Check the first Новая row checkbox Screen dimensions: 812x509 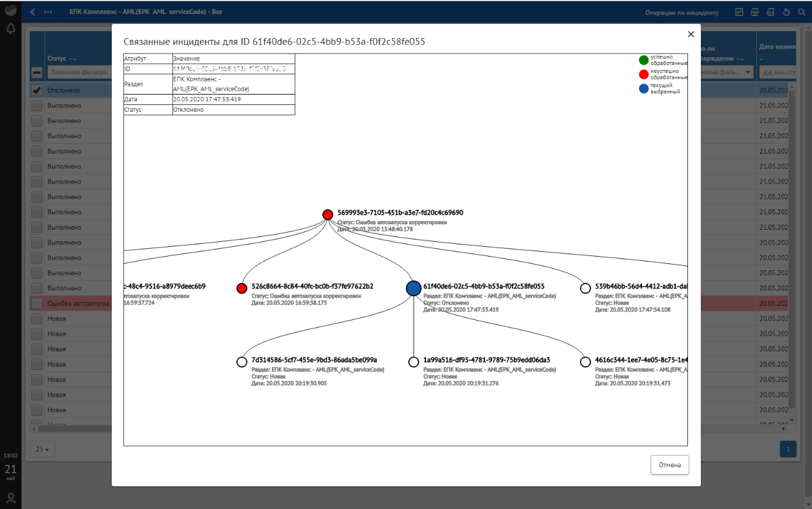tap(37, 319)
